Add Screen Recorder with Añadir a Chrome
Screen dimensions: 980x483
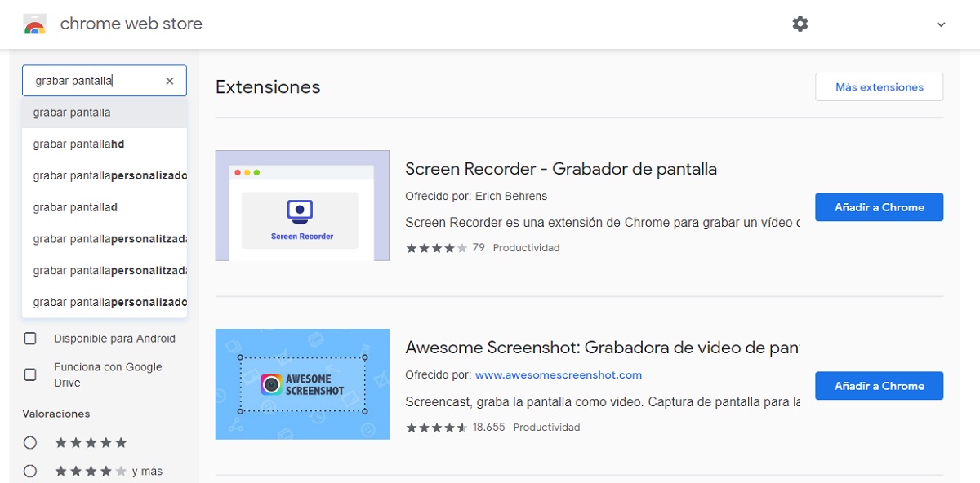pyautogui.click(x=879, y=207)
